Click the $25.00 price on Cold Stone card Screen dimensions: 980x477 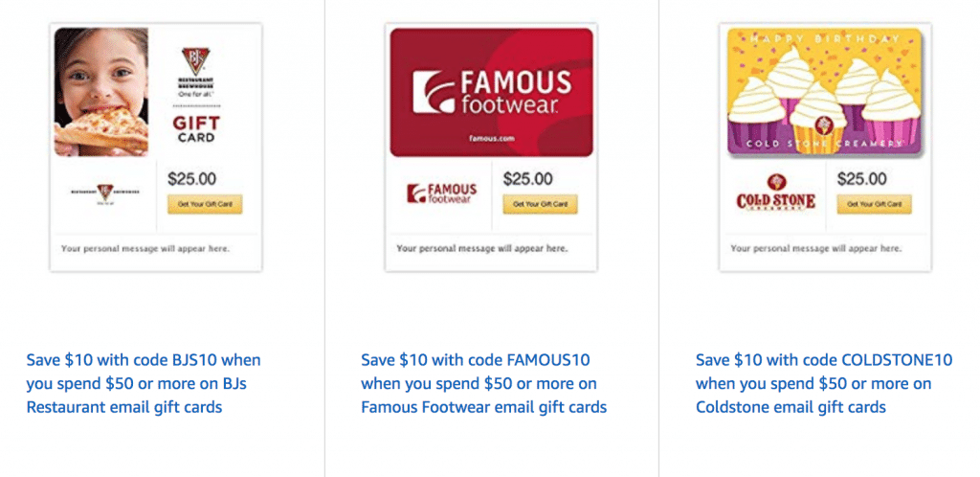point(861,179)
